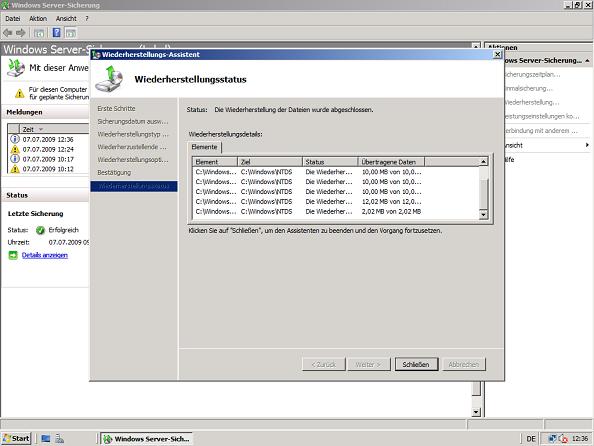The height and width of the screenshot is (446, 594).
Task: Open the Ansicht menu
Action: (x=66, y=19)
